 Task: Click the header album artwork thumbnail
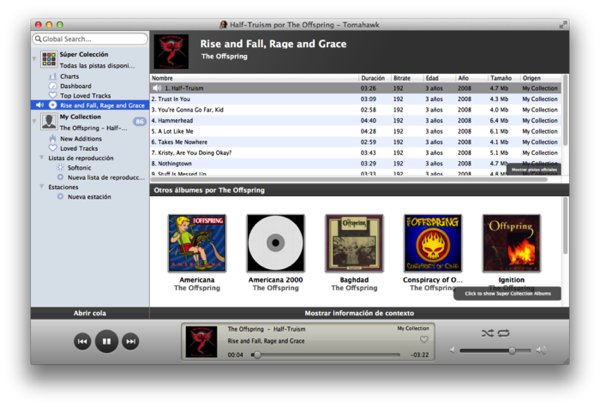click(171, 52)
